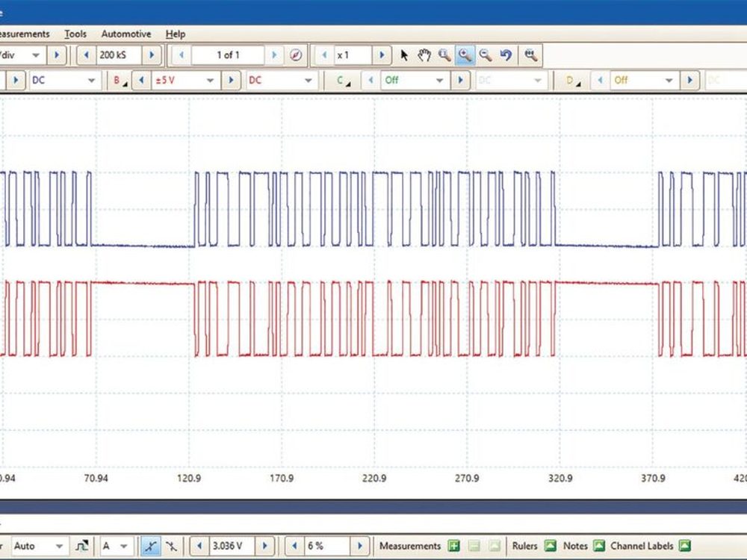Select the zoom window tool
Screen dimensions: 747x560
point(444,55)
